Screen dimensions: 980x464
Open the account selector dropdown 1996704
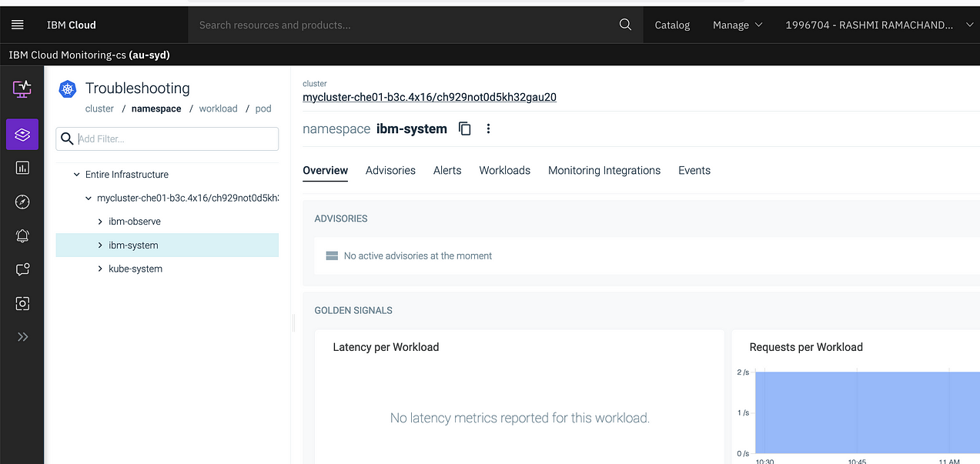(x=878, y=25)
